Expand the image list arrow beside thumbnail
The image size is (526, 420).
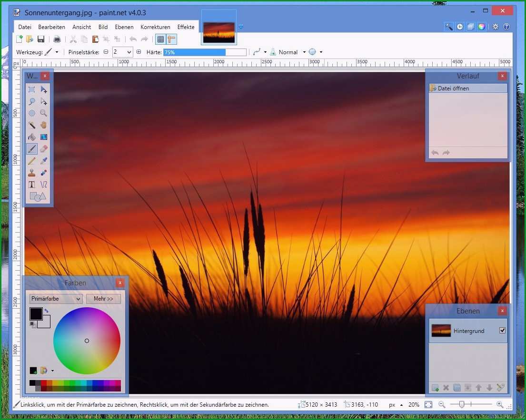tap(241, 27)
